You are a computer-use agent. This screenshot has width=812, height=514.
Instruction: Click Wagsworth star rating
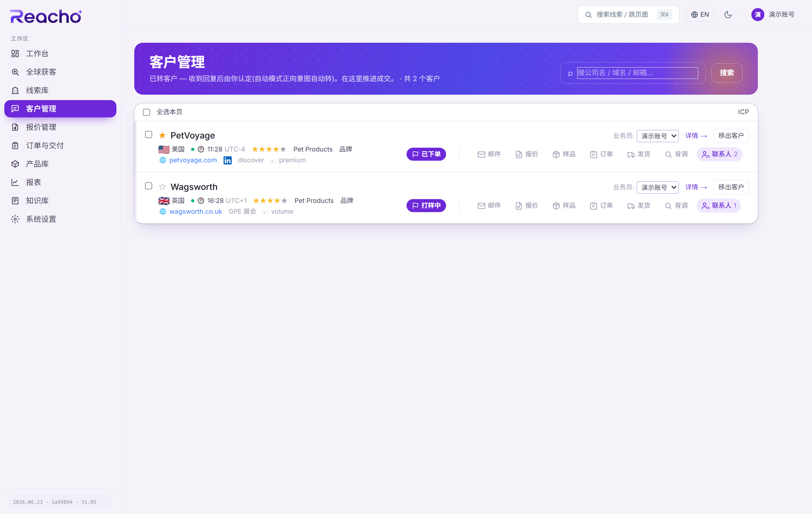click(270, 200)
